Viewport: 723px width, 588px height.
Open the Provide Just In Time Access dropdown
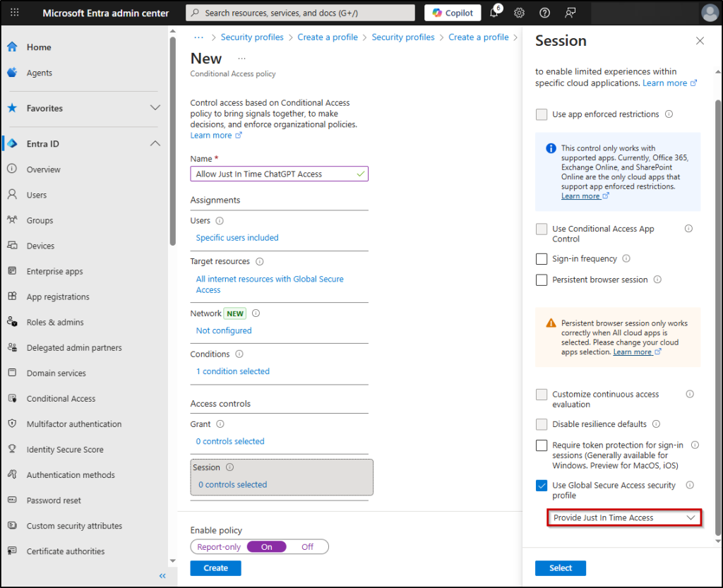624,518
